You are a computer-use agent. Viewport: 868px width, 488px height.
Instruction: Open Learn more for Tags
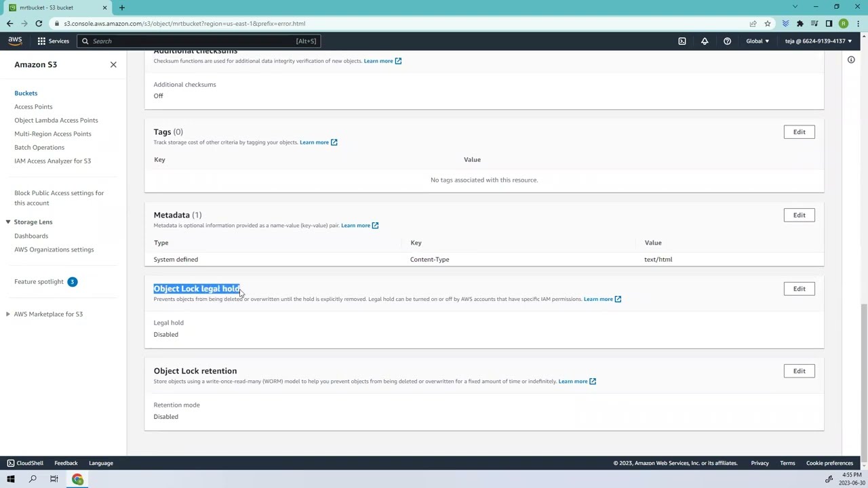coord(319,142)
